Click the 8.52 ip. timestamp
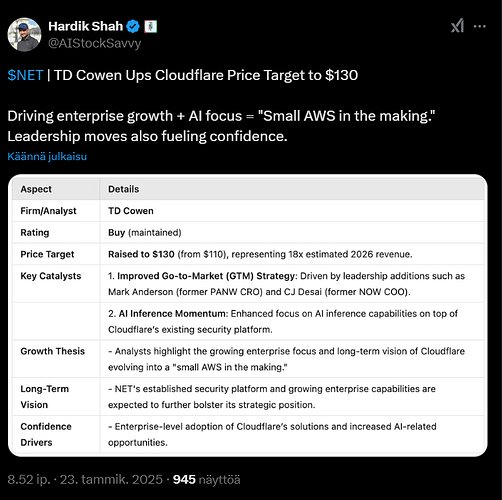Image resolution: width=502 pixels, height=500 pixels. pos(29,480)
